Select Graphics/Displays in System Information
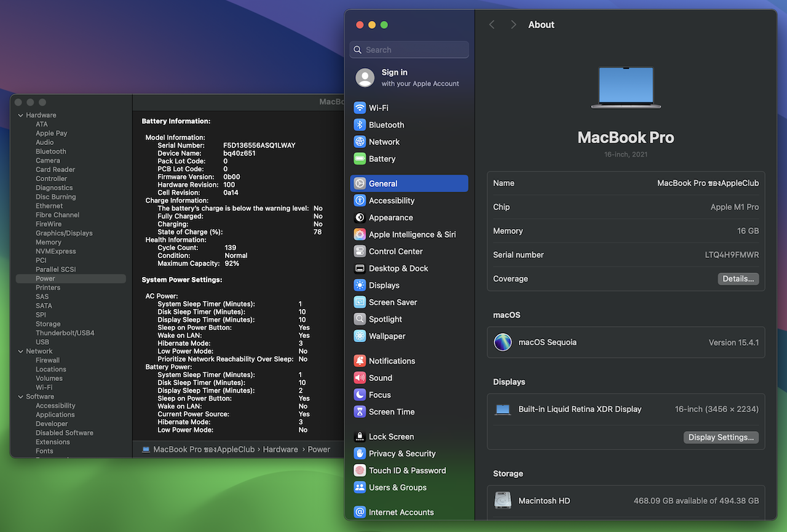 [64, 233]
